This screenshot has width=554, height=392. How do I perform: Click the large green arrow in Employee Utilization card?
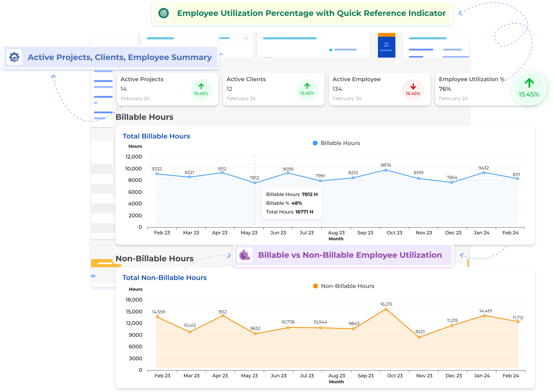tap(529, 83)
